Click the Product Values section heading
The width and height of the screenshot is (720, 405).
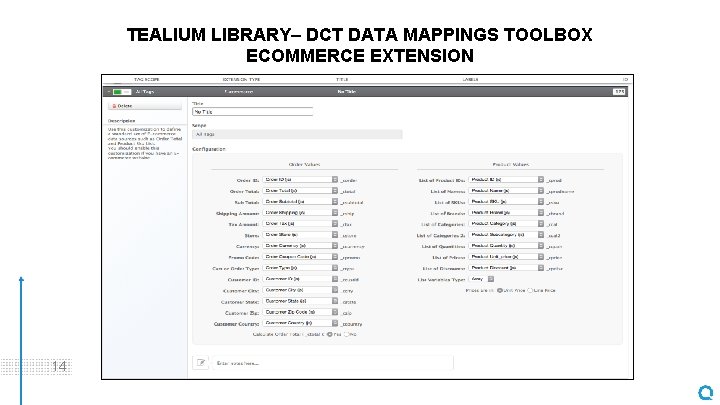click(511, 164)
